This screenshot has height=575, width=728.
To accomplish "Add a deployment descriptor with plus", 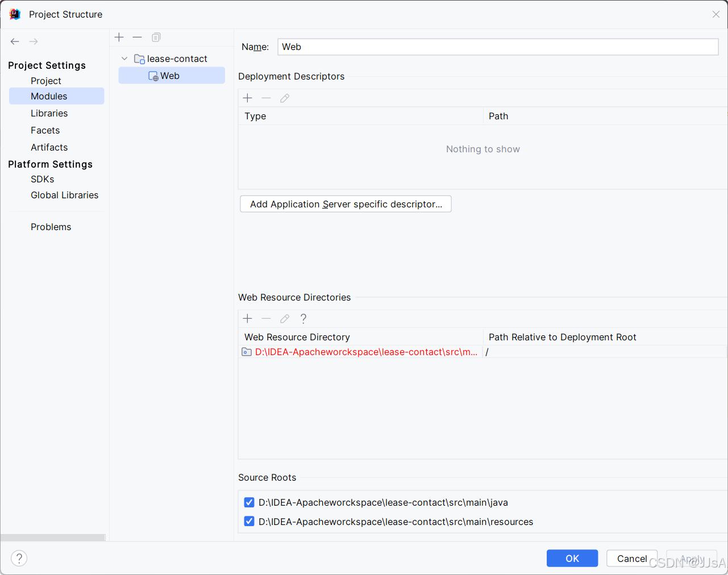I will [248, 98].
